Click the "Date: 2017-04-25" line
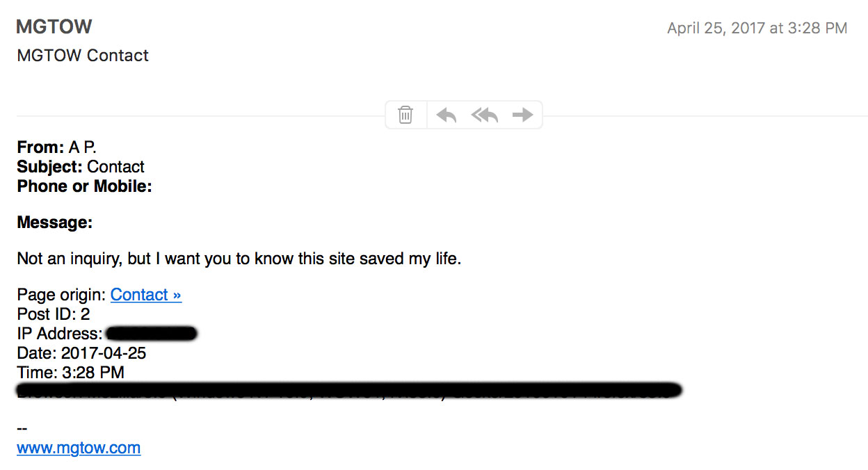Screen dimensions: 868x470 (x=81, y=353)
